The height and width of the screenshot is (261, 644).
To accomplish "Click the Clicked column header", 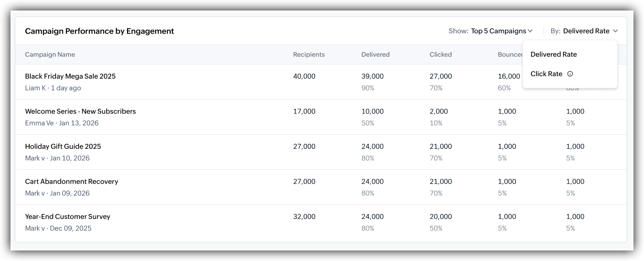I will [440, 54].
